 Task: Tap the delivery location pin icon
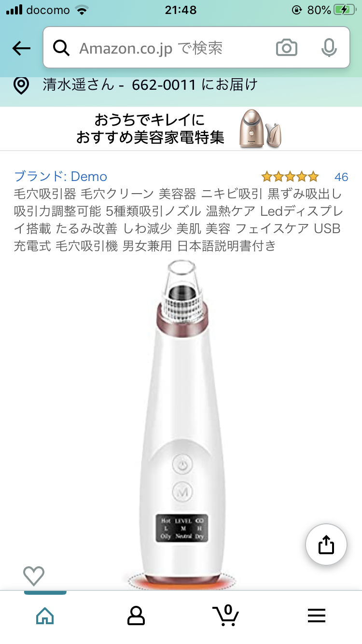point(21,85)
